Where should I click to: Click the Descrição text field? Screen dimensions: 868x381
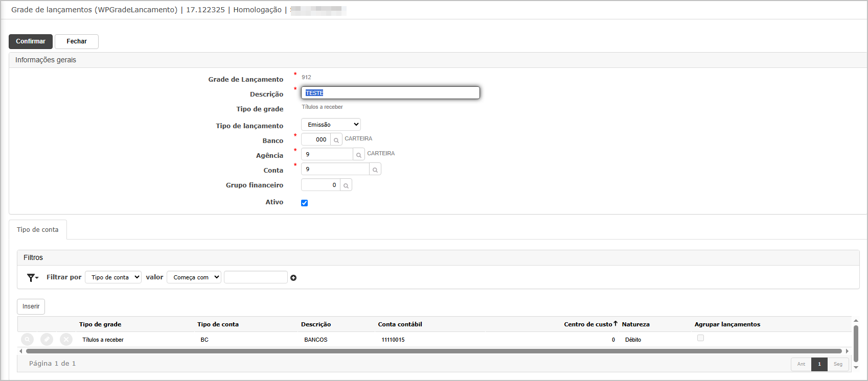click(x=391, y=93)
